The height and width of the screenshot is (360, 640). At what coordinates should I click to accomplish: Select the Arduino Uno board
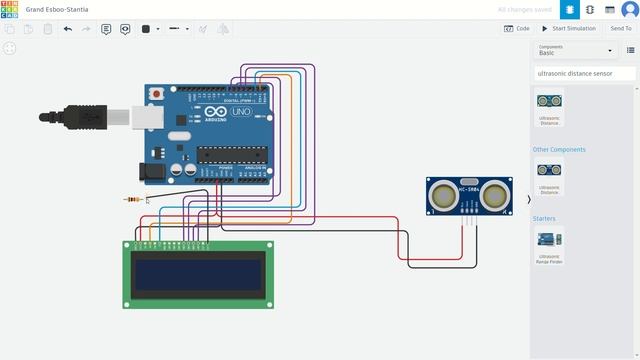pos(209,135)
